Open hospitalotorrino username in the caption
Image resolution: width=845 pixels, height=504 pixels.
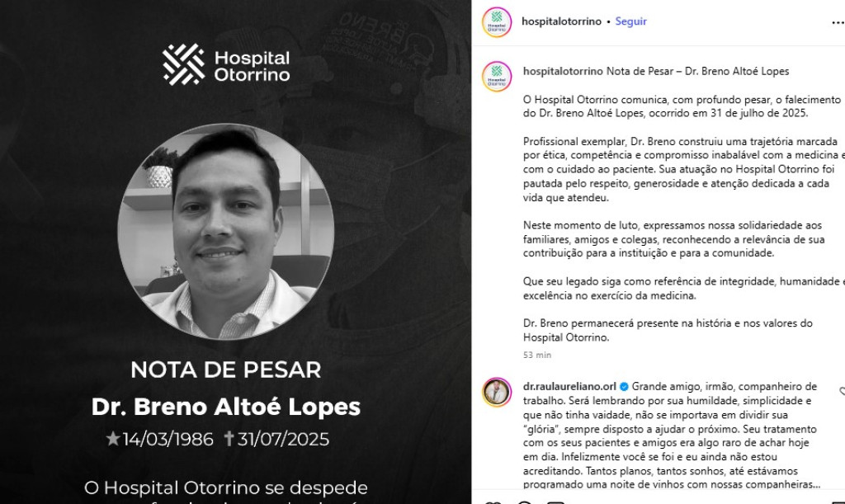(563, 71)
